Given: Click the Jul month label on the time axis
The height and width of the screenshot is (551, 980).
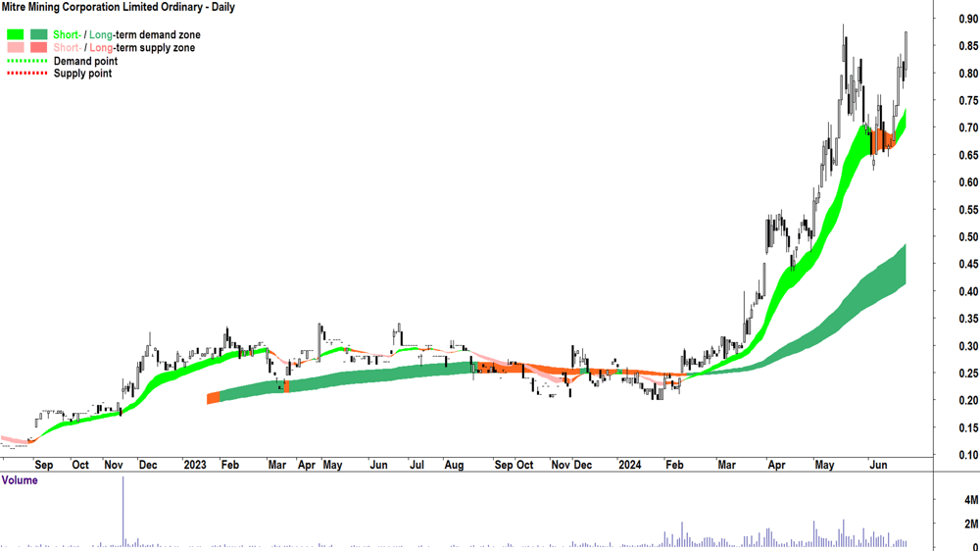Looking at the screenshot, I should [x=416, y=466].
